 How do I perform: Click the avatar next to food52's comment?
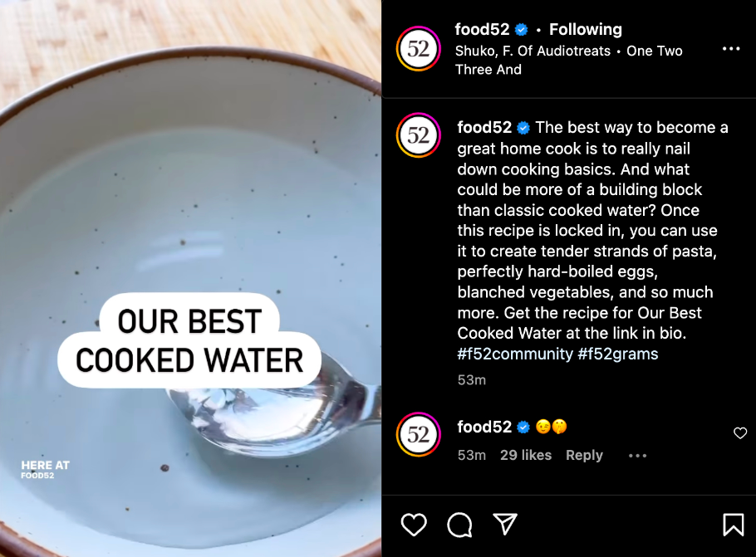tap(418, 434)
